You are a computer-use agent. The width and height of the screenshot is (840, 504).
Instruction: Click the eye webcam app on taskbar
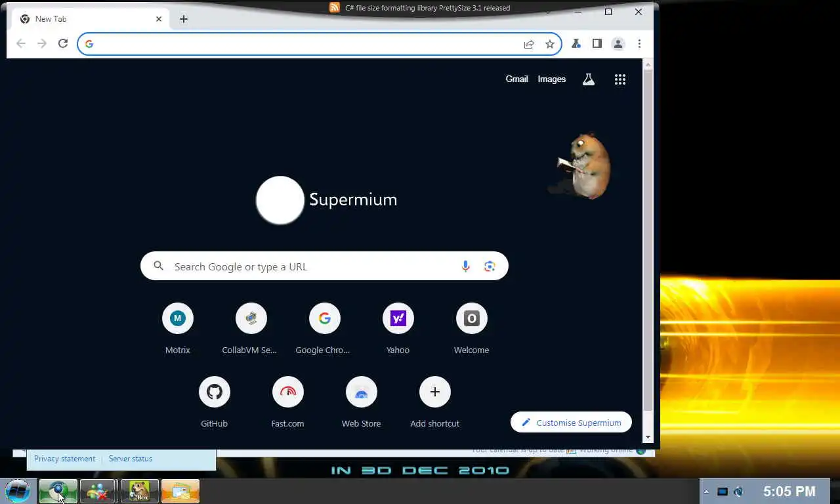coord(58,491)
